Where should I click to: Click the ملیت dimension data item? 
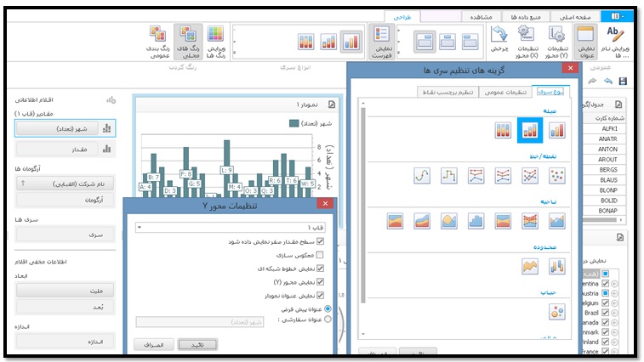[65, 290]
